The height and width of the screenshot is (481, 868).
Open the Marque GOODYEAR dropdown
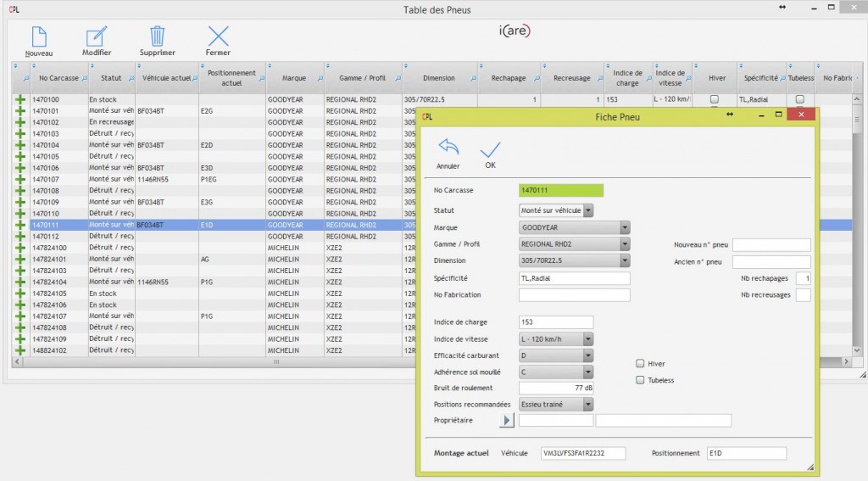click(x=625, y=227)
